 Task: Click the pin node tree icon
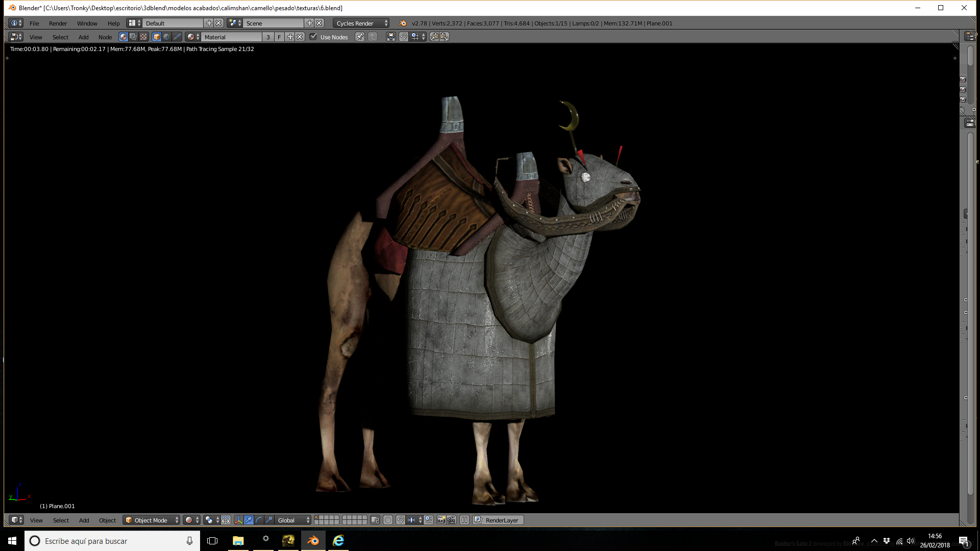coord(360,37)
